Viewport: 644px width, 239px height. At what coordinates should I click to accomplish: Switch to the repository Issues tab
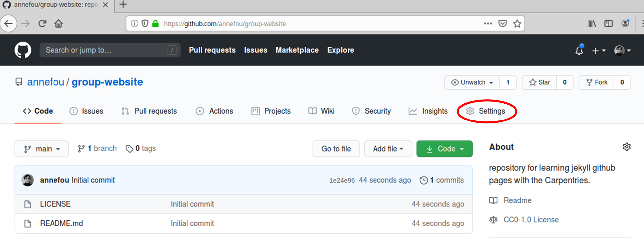pos(86,111)
